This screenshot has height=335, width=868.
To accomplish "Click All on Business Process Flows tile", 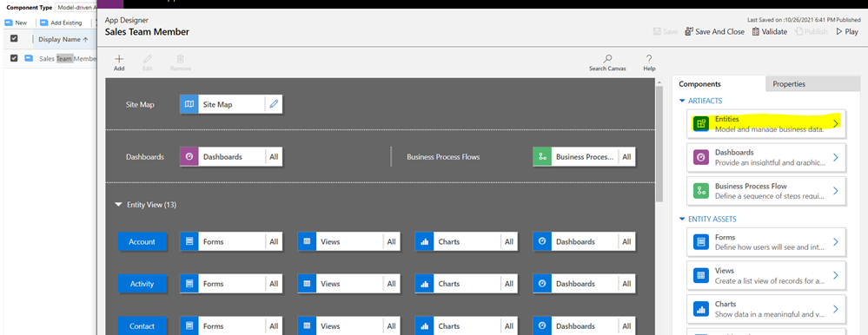I will pos(626,156).
